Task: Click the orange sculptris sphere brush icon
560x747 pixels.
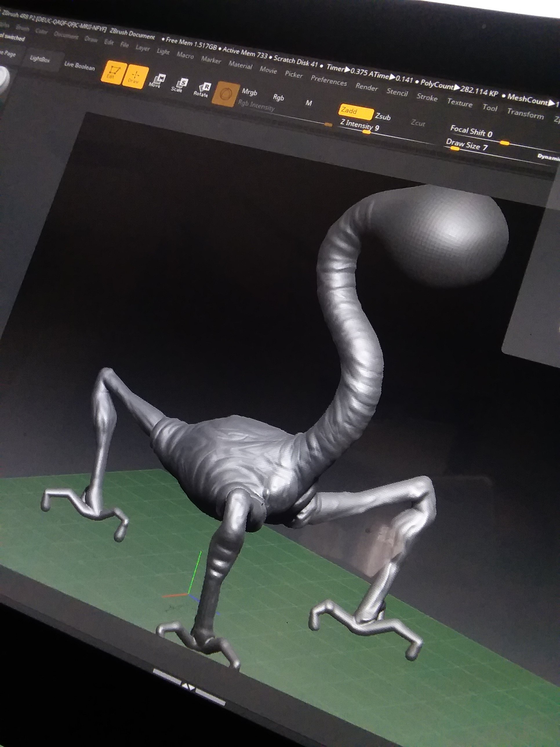Action: point(226,94)
